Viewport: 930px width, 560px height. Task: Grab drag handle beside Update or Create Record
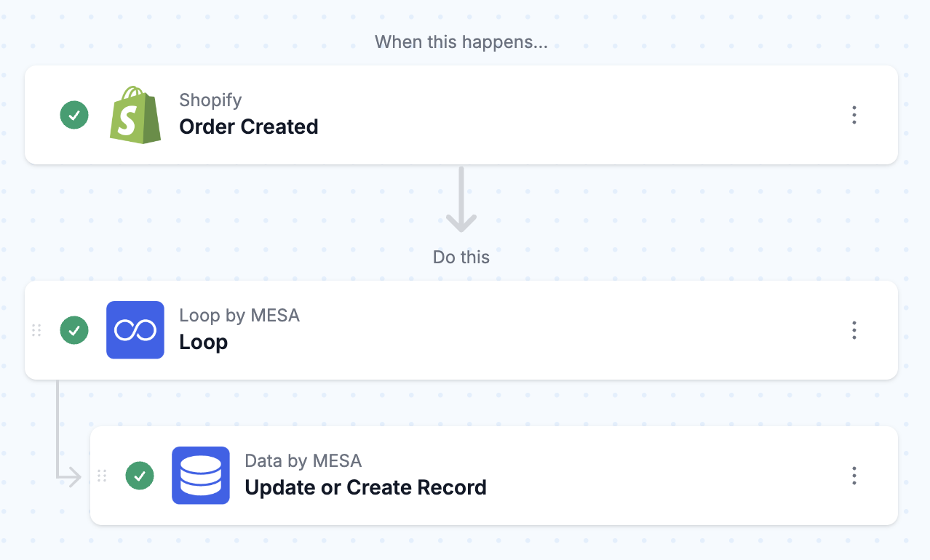[102, 476]
